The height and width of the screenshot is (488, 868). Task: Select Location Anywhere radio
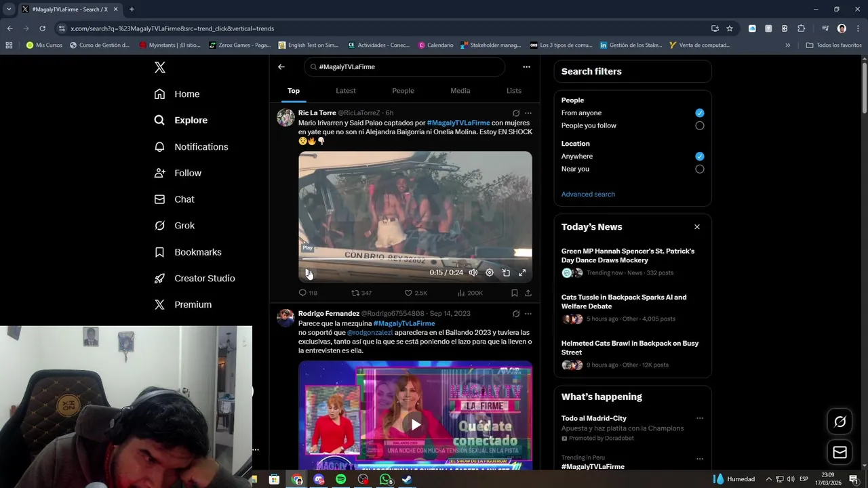(700, 156)
